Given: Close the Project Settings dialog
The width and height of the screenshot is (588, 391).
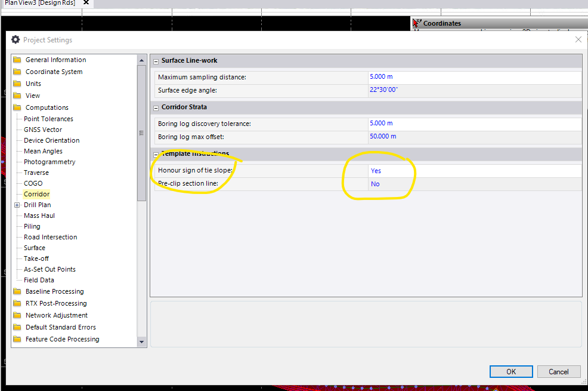Looking at the screenshot, I should (578, 39).
